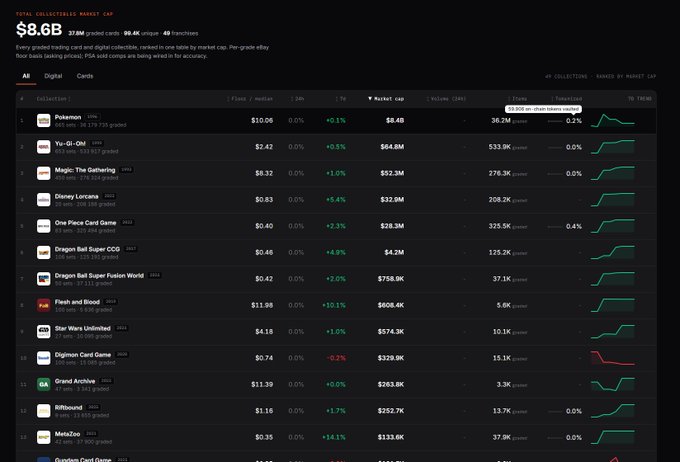Click the 325.5K items count
Image resolution: width=680 pixels, height=462 pixels.
500,226
